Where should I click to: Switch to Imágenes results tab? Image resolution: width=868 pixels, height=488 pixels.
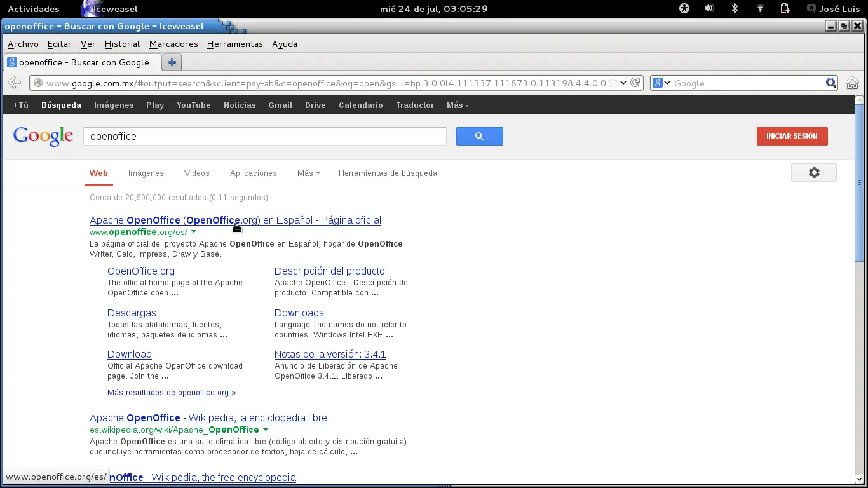pyautogui.click(x=146, y=173)
